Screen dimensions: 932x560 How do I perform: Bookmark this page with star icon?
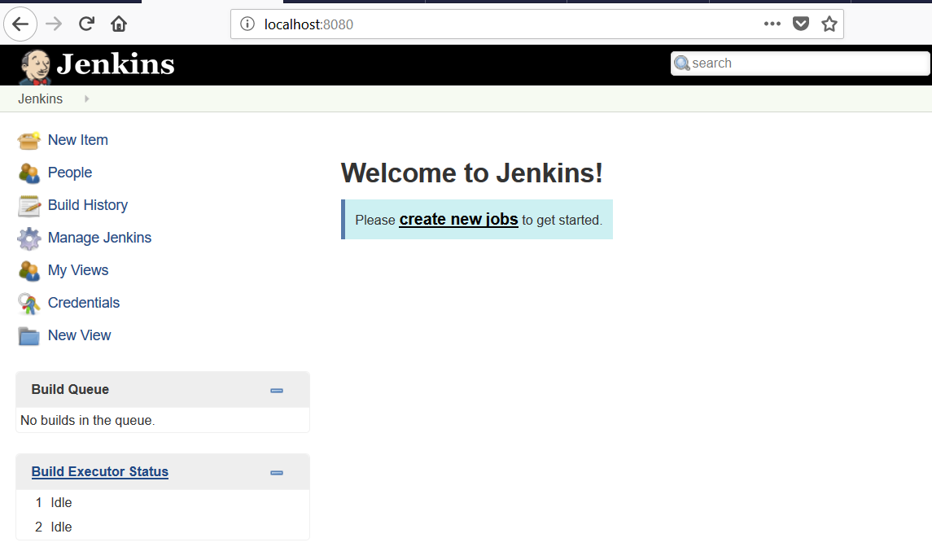point(829,24)
